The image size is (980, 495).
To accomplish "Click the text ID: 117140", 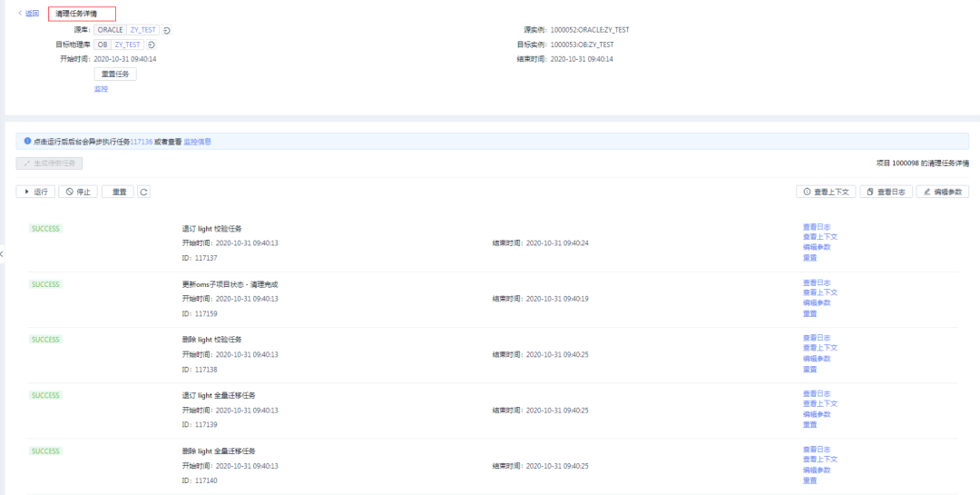I will tap(200, 480).
